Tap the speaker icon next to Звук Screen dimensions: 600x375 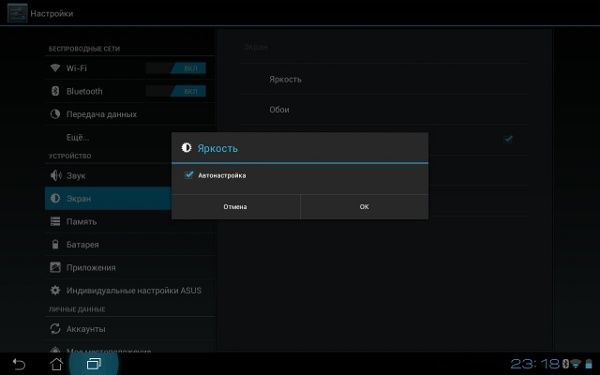tap(56, 176)
